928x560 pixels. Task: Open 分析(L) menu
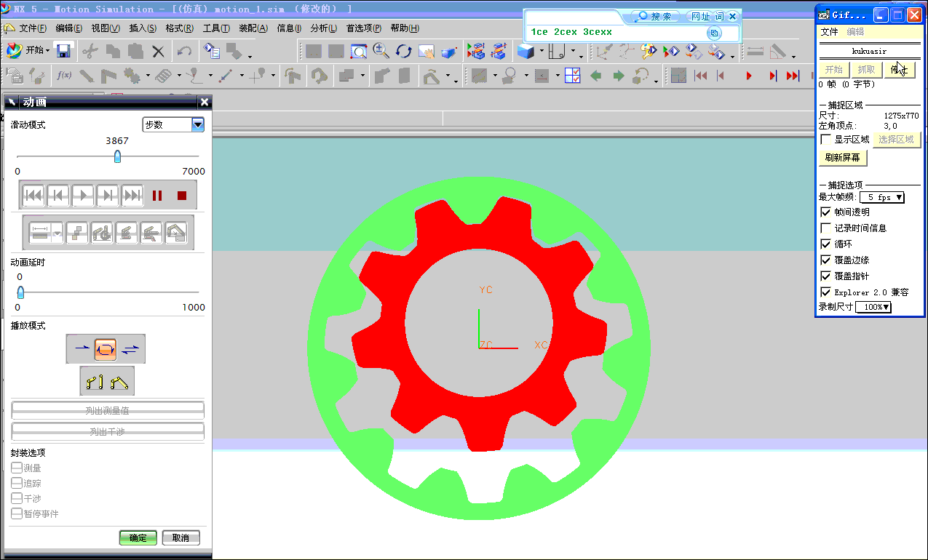point(324,28)
